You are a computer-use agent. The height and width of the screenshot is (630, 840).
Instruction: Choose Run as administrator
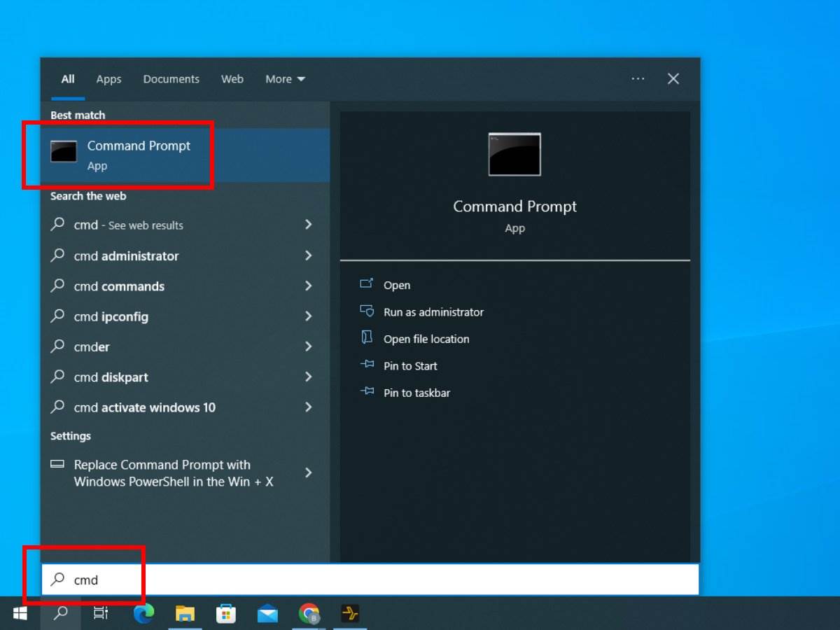tap(433, 312)
